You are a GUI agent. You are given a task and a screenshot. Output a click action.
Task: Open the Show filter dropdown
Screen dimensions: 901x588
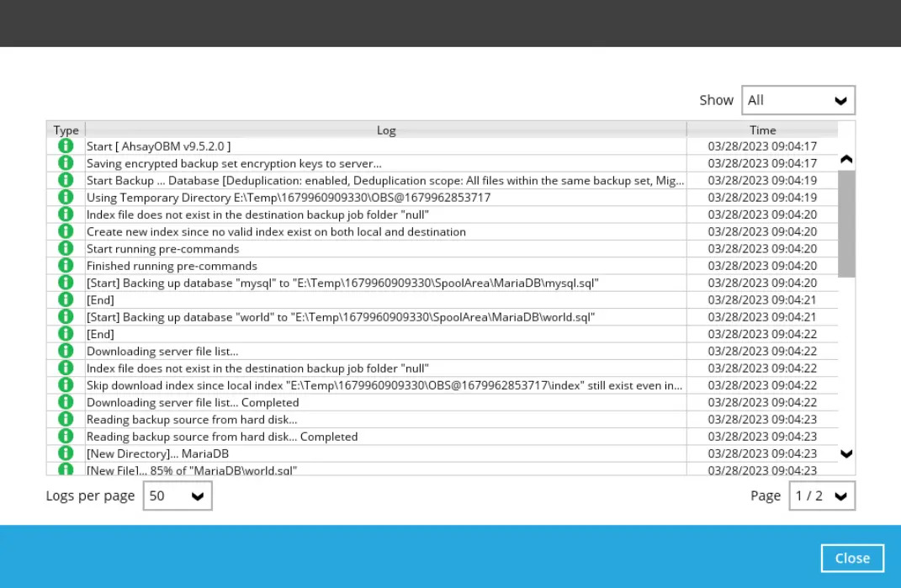click(x=798, y=100)
